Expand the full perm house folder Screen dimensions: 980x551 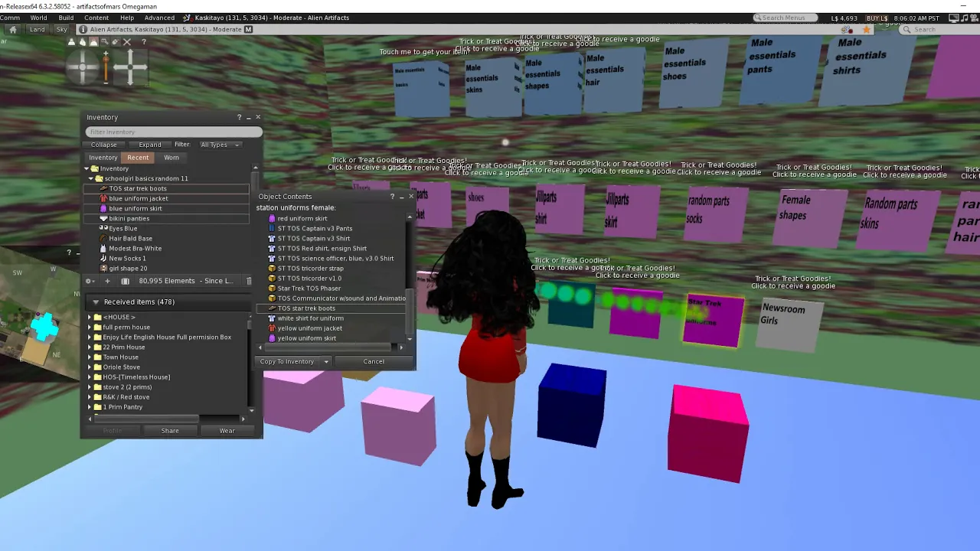[x=89, y=328]
